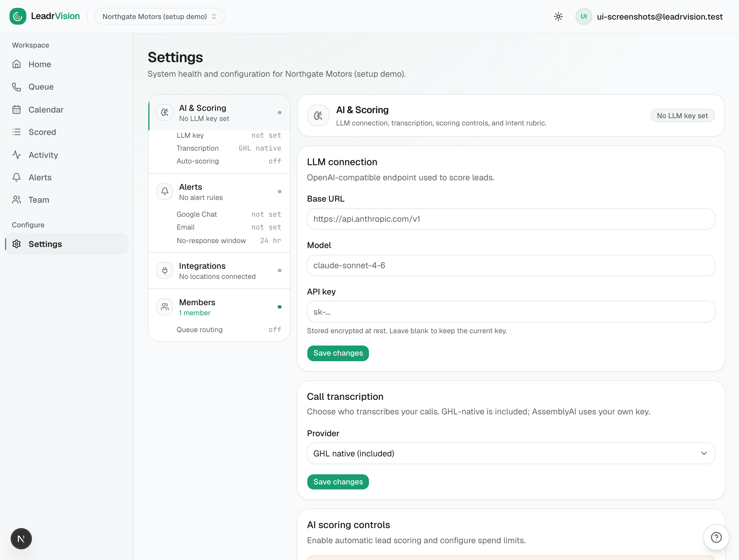The width and height of the screenshot is (739, 560).
Task: Click the Email not set row
Action: click(229, 227)
